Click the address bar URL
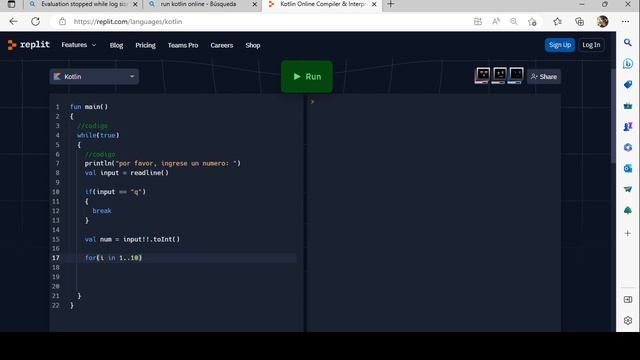The image size is (640, 360). tap(128, 22)
